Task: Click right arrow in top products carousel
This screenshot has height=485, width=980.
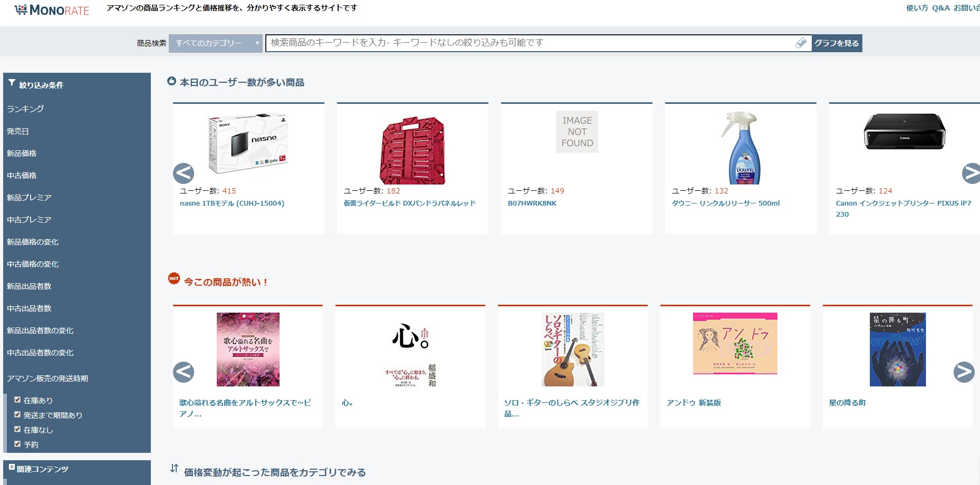Action: point(971,173)
